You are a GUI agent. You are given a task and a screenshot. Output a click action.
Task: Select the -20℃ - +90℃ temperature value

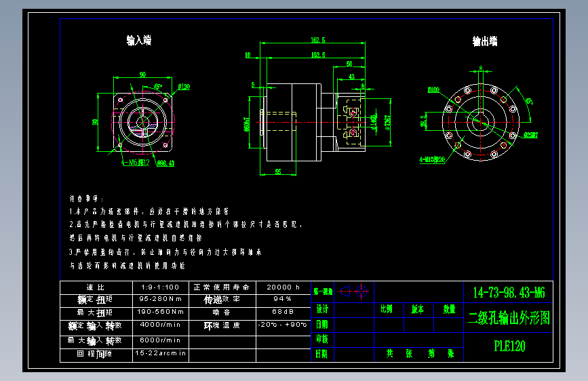tap(283, 325)
